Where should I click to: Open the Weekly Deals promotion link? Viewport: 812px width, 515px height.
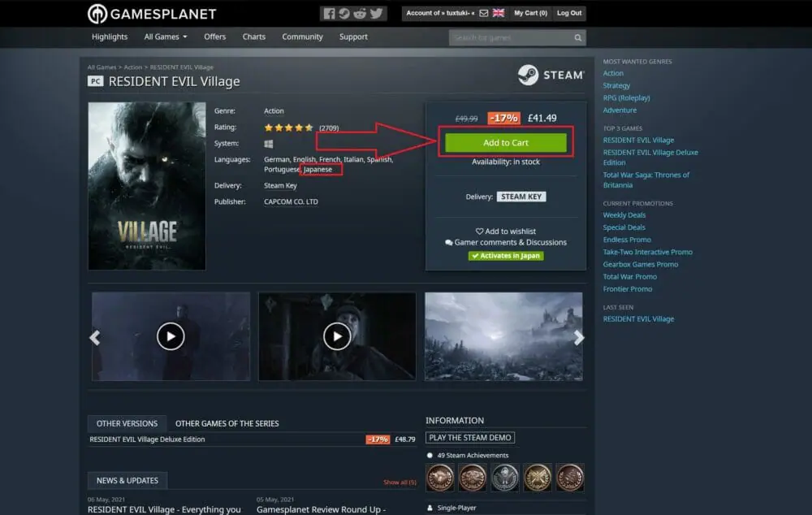pyautogui.click(x=624, y=215)
